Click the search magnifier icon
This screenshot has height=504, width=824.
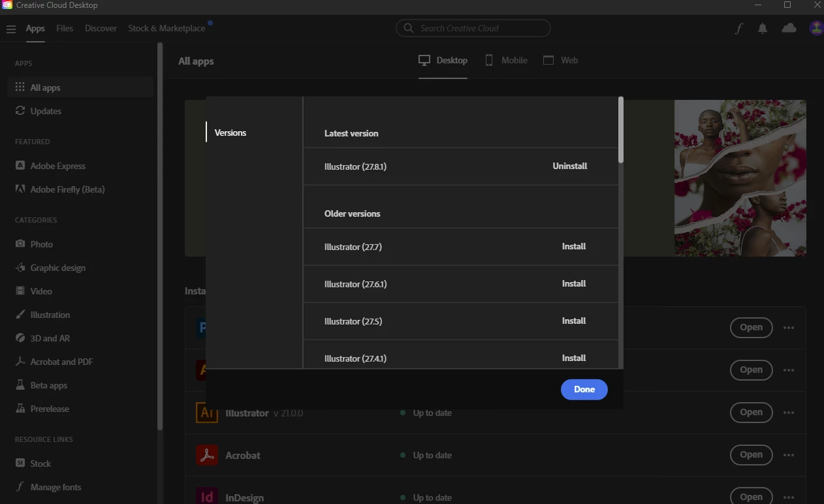click(409, 28)
